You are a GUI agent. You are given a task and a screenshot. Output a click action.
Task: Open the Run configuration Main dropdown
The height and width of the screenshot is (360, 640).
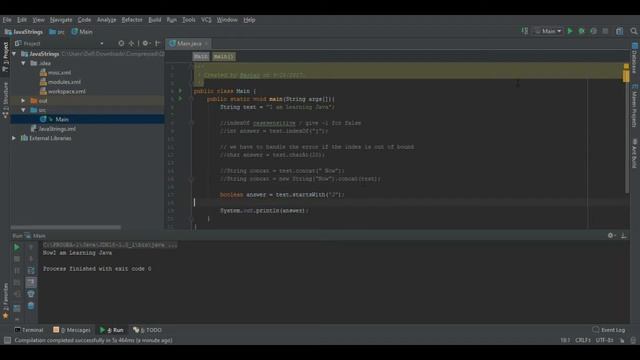pos(548,31)
